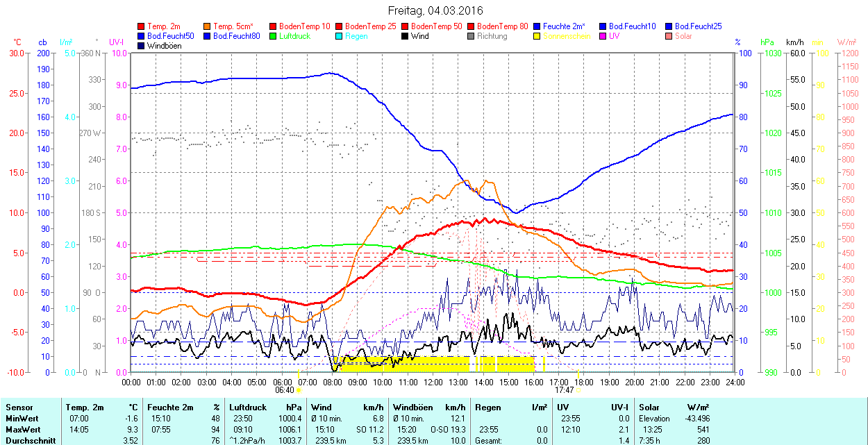Click the sunset marker at 17:47
The height and width of the screenshot is (445, 868).
point(578,390)
